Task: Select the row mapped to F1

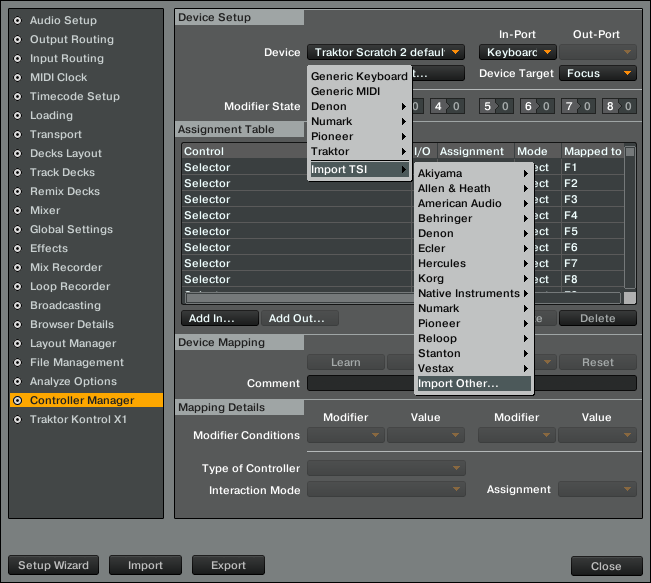Action: tap(403, 167)
